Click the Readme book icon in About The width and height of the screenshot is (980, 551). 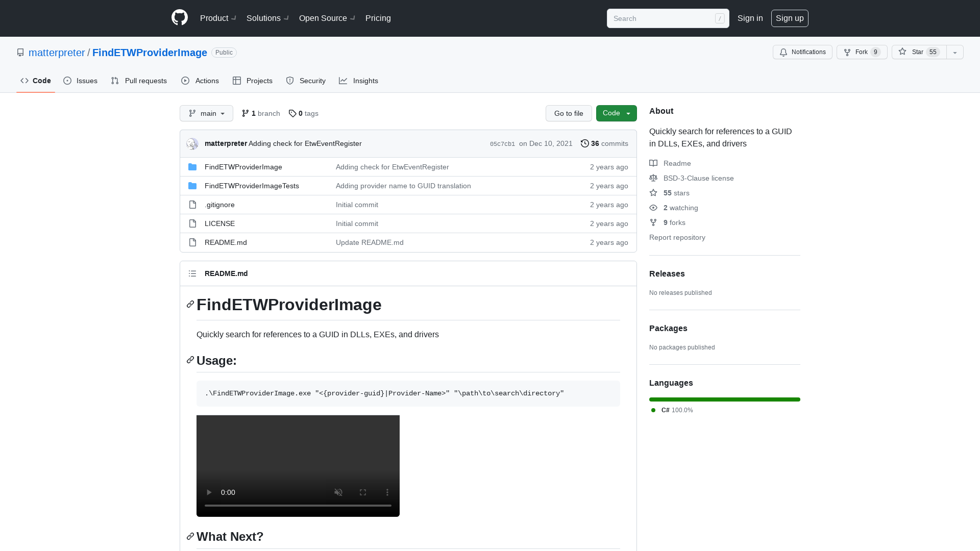[653, 163]
